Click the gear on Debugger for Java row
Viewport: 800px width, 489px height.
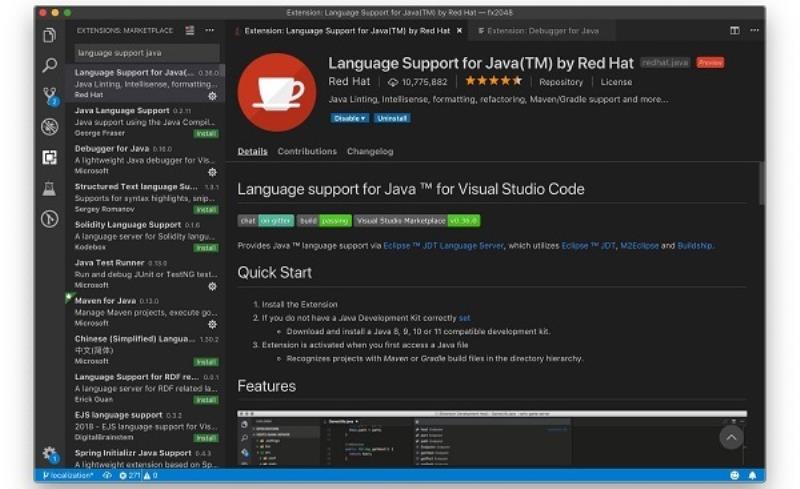[213, 172]
